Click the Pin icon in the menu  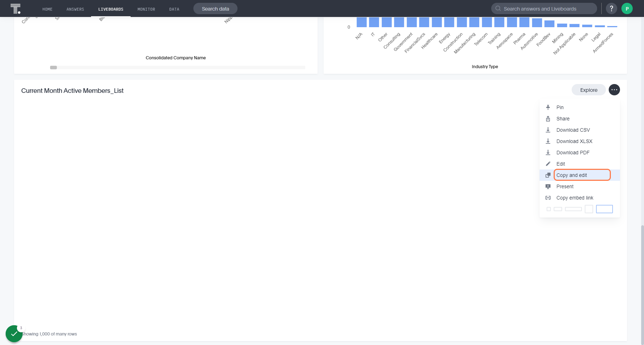pyautogui.click(x=548, y=107)
